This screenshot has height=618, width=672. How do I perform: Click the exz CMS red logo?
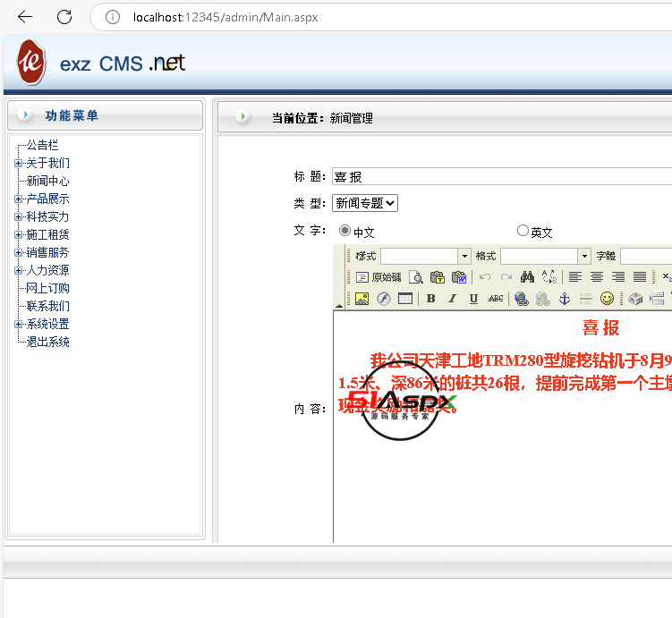pyautogui.click(x=30, y=63)
